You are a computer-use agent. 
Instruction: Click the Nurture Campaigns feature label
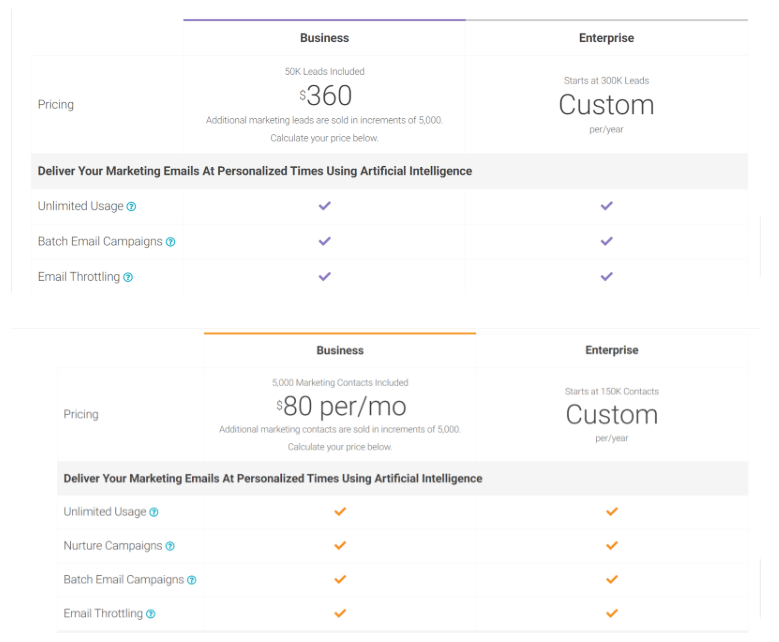(x=113, y=546)
